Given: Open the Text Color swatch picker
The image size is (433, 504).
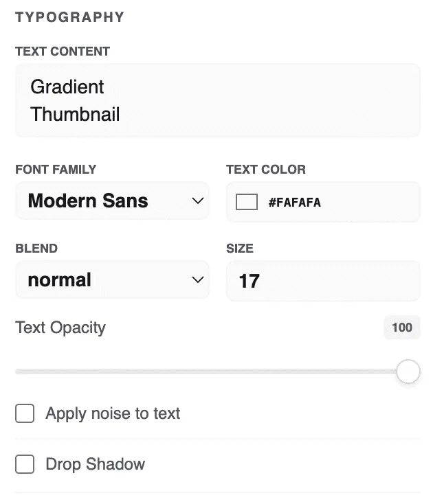Looking at the screenshot, I should 246,202.
